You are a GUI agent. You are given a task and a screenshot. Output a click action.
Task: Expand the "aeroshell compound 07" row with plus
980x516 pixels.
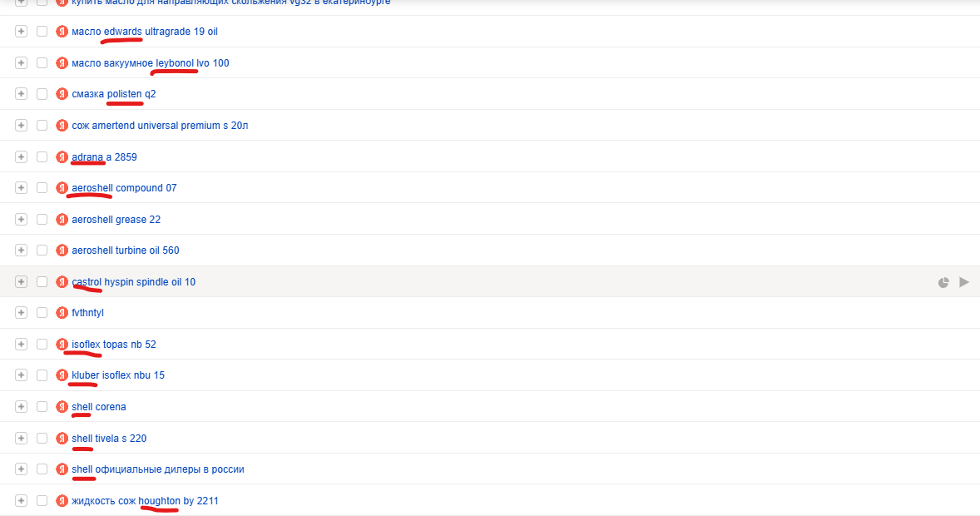(x=22, y=188)
